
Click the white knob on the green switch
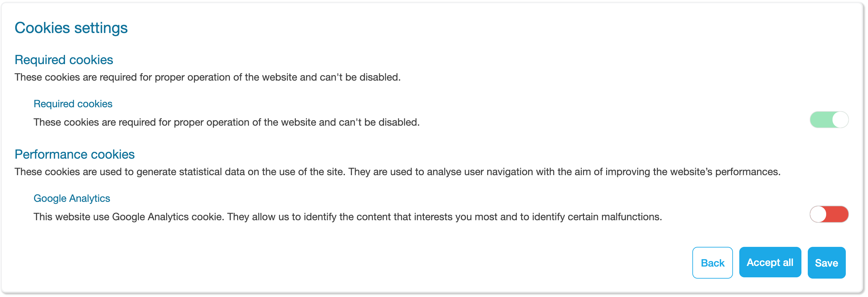[x=840, y=120]
